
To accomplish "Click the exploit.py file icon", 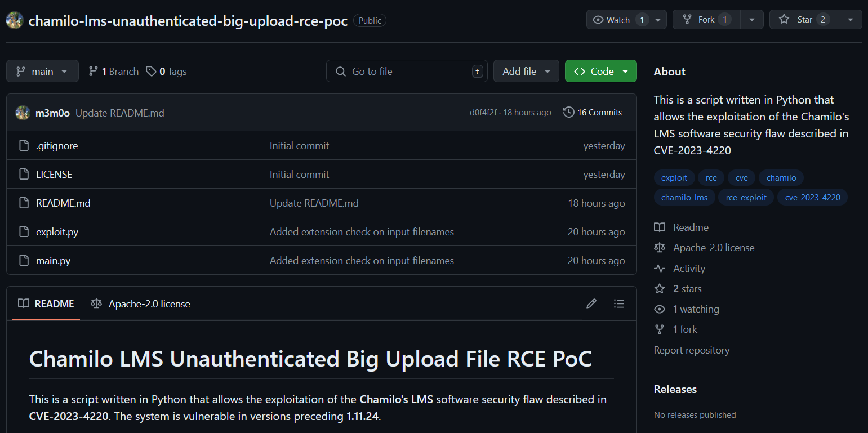I will coord(24,231).
